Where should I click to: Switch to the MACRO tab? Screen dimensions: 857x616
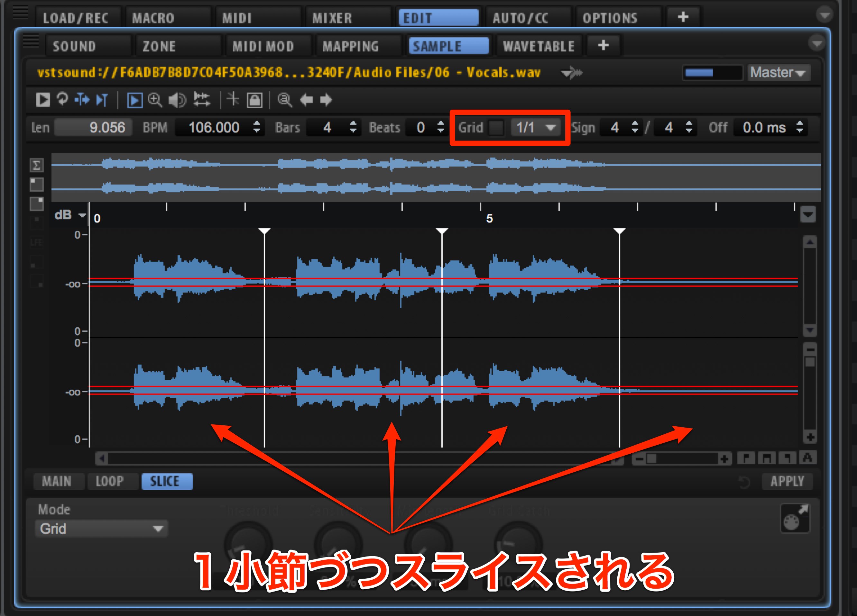(168, 18)
